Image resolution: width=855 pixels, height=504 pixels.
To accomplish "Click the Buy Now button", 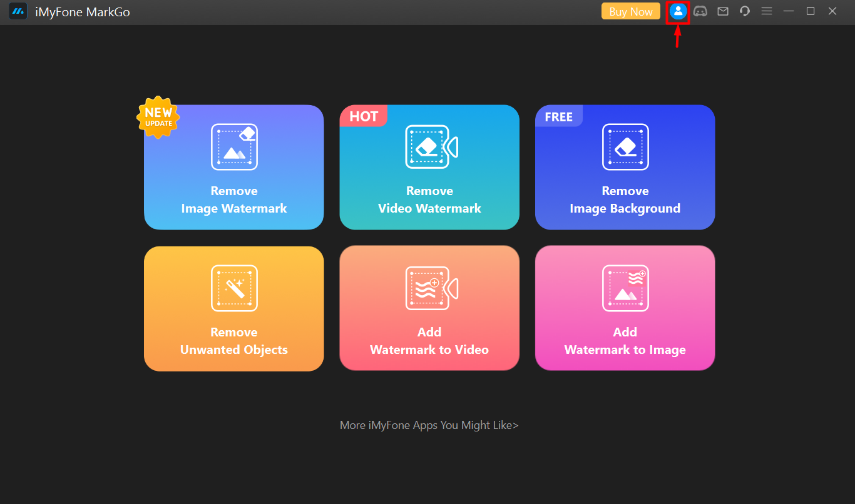I will (x=630, y=11).
